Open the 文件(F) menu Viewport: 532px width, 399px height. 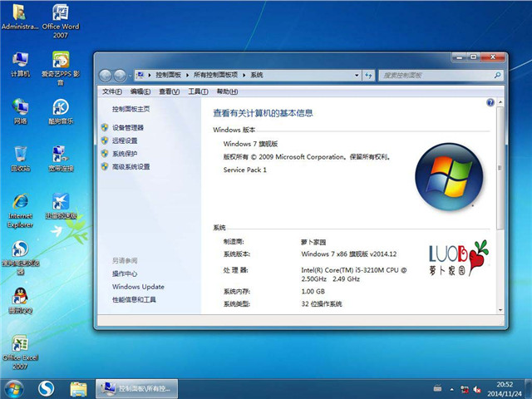click(112, 91)
